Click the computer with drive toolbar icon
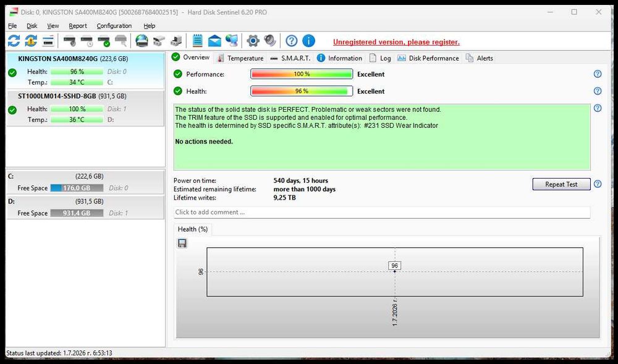 click(x=176, y=41)
